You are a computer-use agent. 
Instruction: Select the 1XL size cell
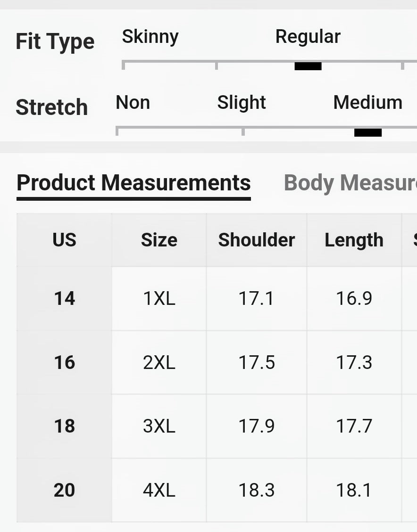[x=159, y=298]
